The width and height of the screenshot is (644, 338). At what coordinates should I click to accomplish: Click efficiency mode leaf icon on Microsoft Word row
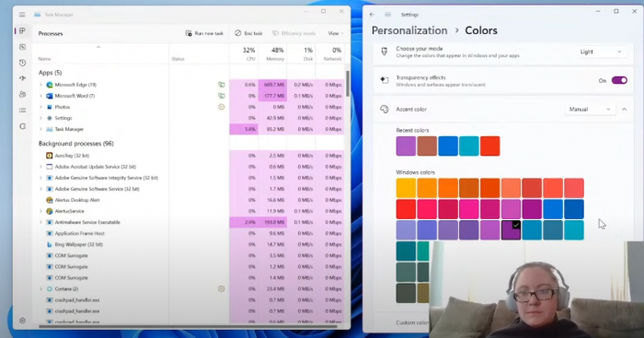222,96
